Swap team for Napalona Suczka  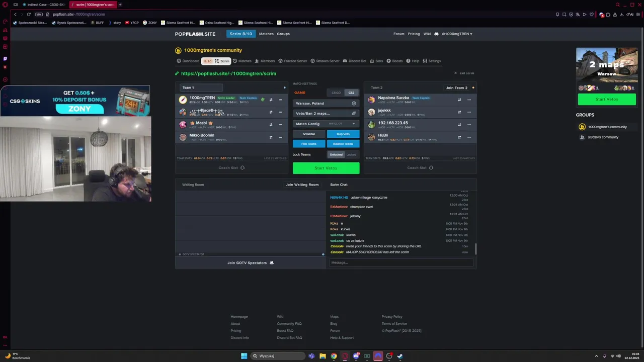click(459, 100)
